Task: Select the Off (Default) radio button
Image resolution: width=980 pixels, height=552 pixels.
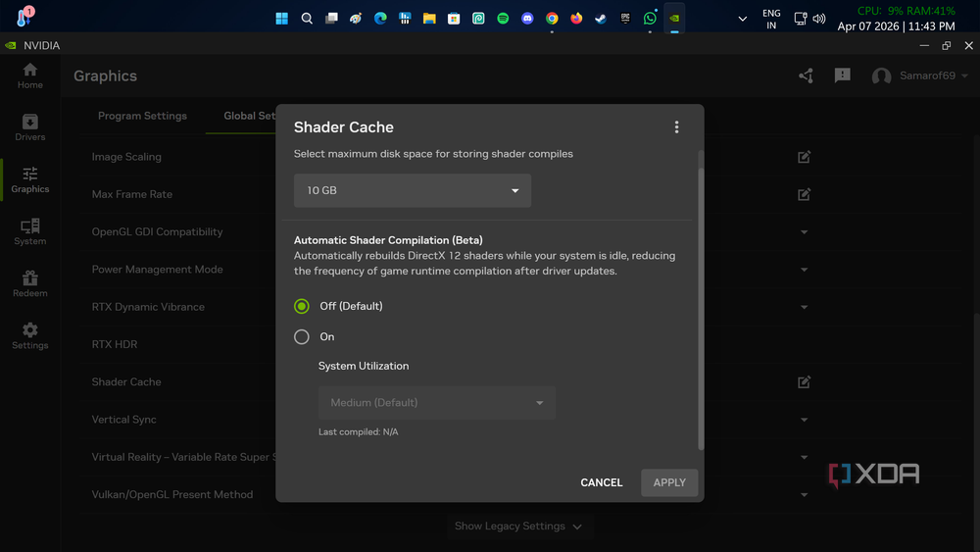Action: (302, 306)
